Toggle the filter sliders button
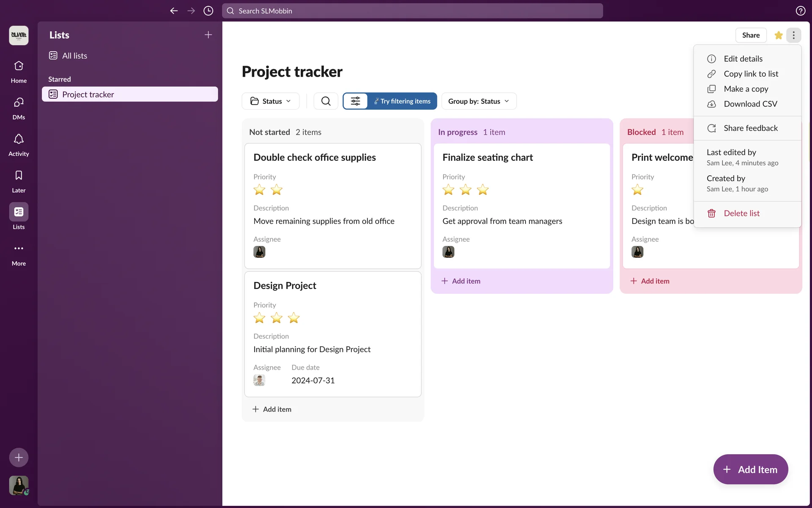This screenshot has height=508, width=812. 355,101
